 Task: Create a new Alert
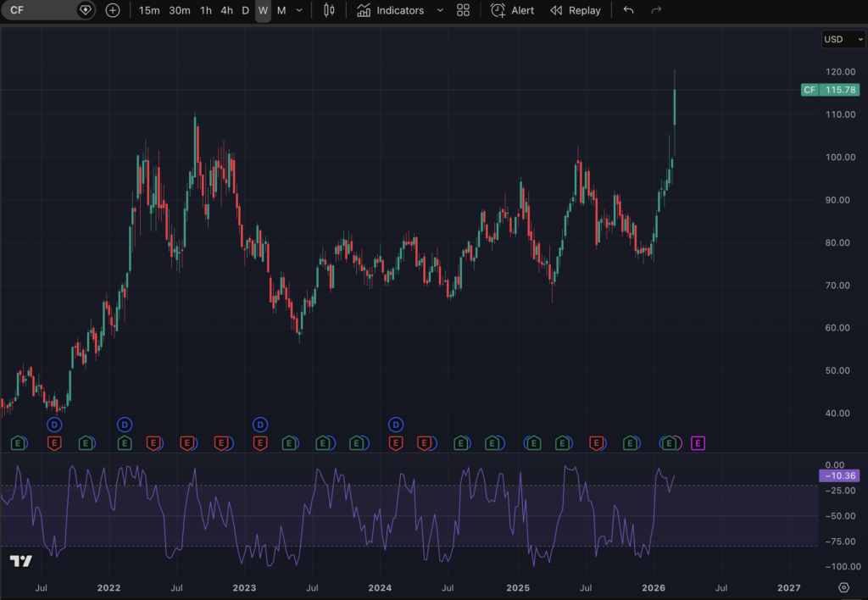[513, 10]
